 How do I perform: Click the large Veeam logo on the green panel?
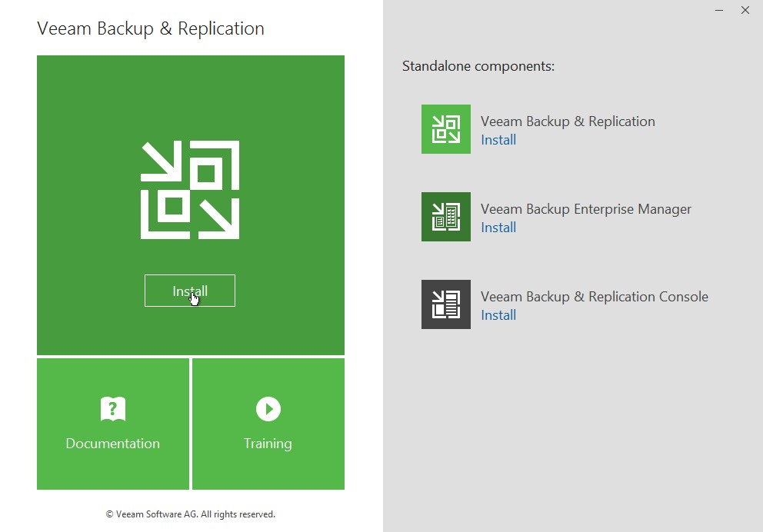tap(190, 188)
